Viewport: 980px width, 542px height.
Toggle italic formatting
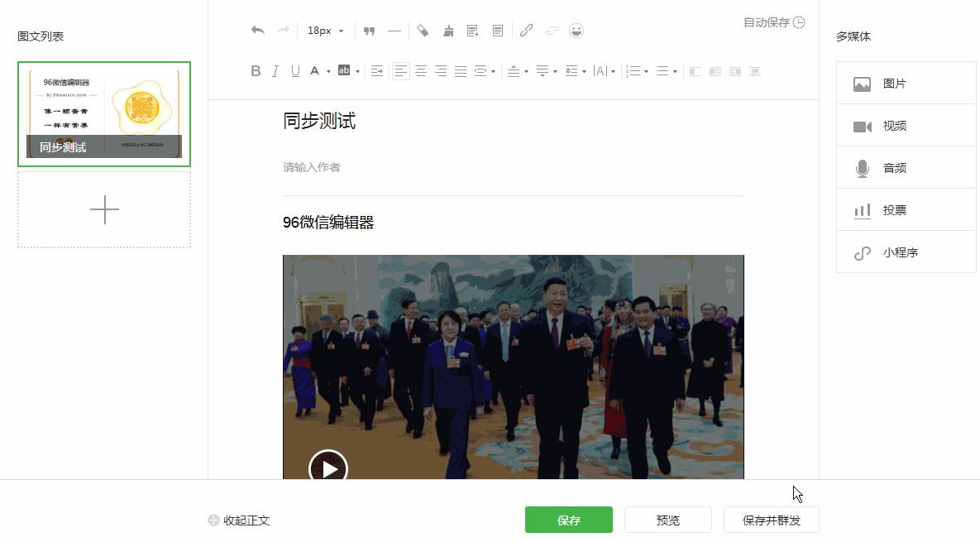[275, 71]
